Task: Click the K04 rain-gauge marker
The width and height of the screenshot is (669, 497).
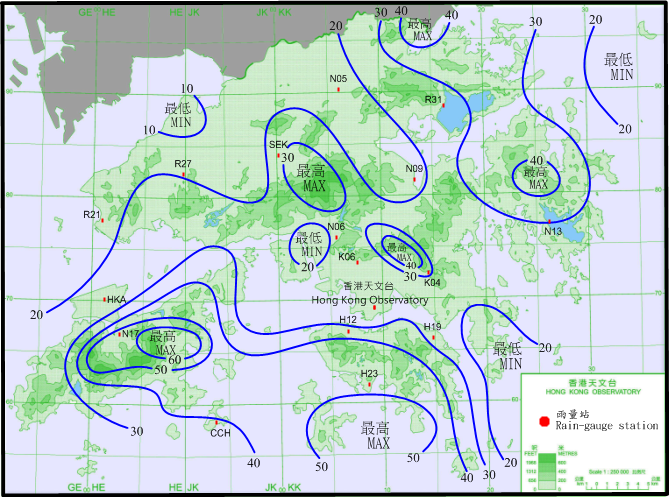Action: [x=428, y=272]
